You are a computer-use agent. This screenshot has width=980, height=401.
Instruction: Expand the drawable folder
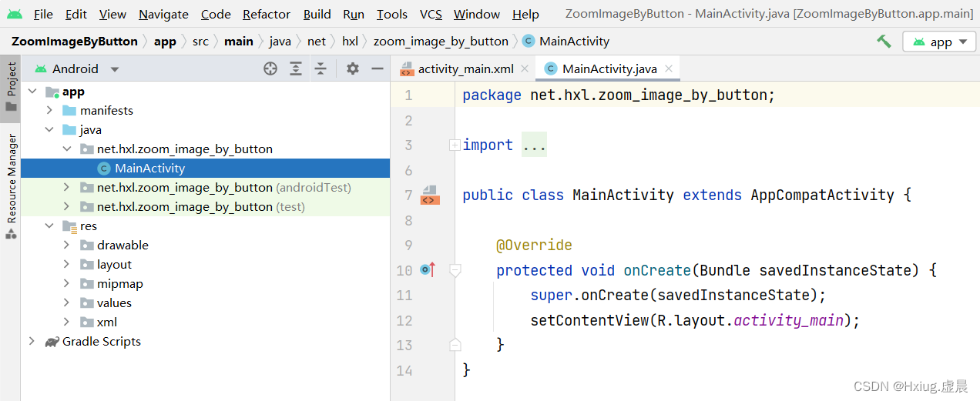[x=66, y=246]
